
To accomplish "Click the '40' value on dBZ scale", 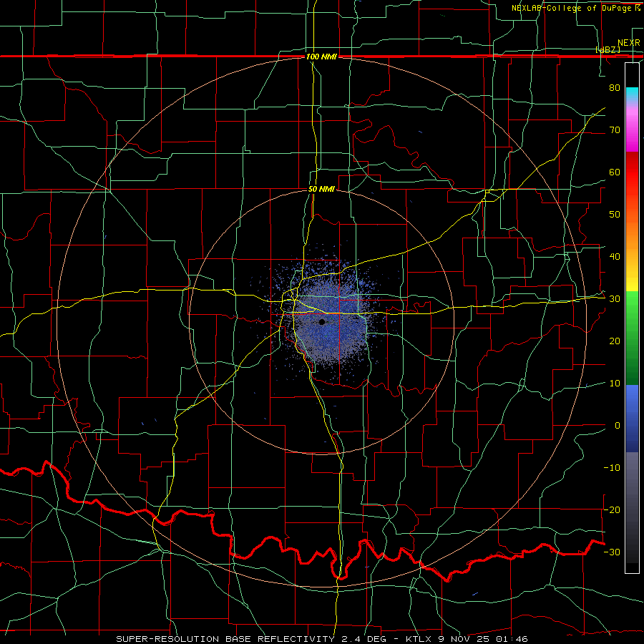I will point(615,256).
